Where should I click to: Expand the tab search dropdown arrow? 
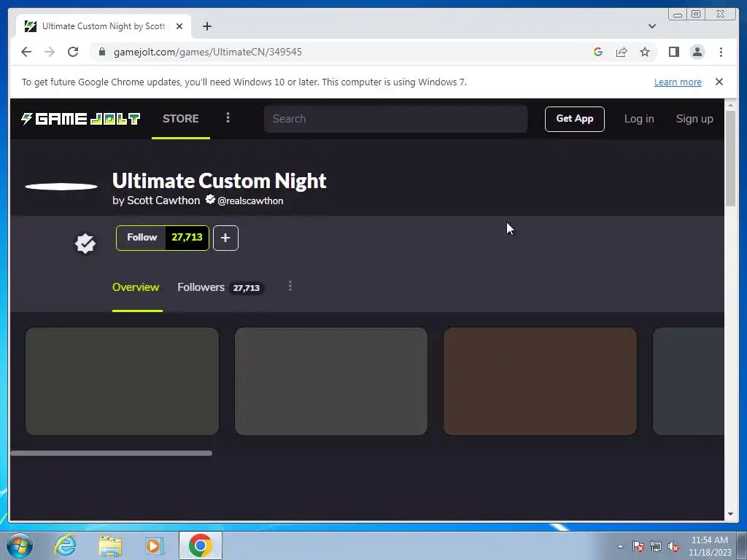tap(652, 26)
